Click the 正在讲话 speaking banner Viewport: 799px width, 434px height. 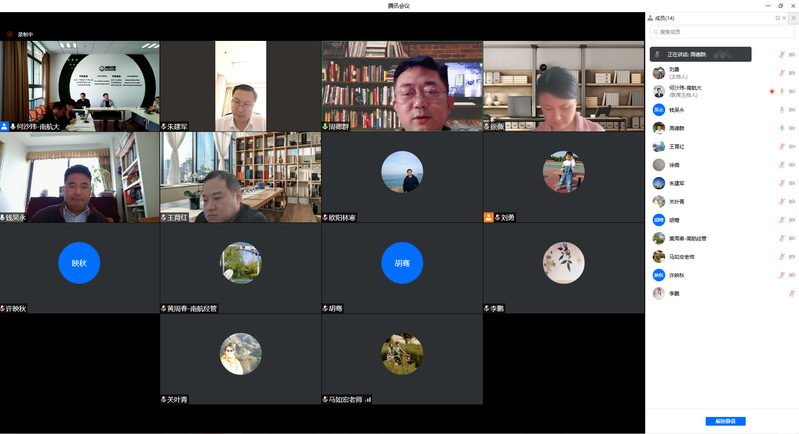(x=700, y=54)
